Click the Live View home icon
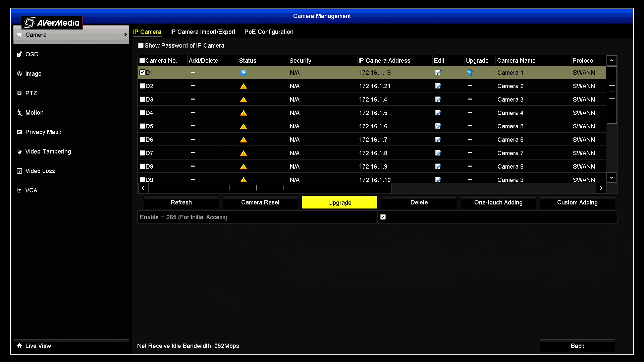 [19, 346]
